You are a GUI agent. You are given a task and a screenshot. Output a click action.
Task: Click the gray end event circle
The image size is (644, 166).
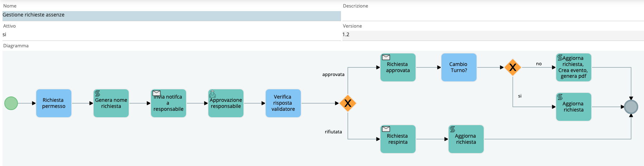[631, 107]
